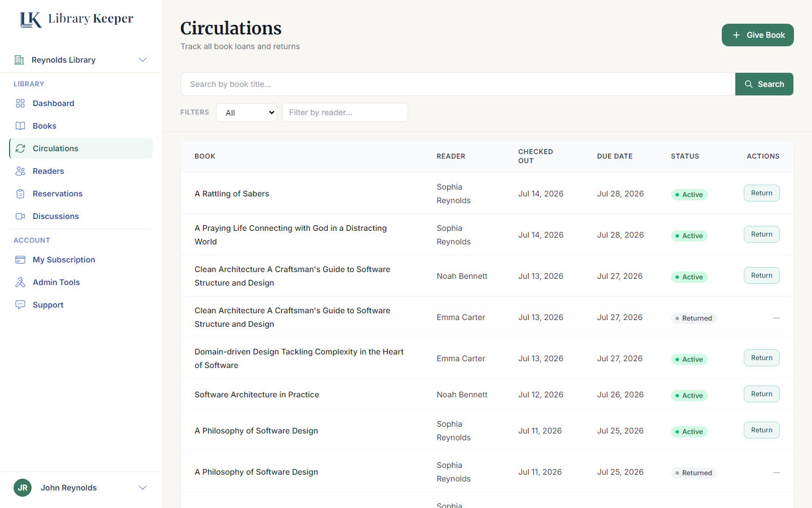This screenshot has height=508, width=812.
Task: Click the Filter by reader input
Action: point(345,112)
